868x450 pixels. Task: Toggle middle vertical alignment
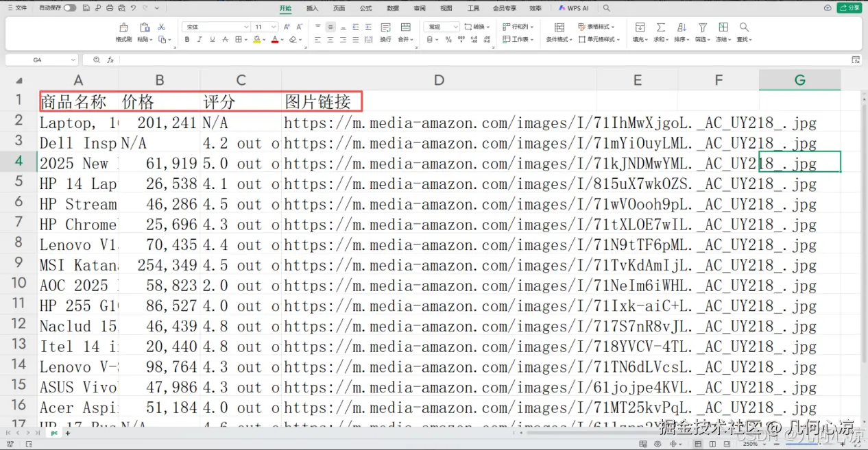tap(330, 27)
